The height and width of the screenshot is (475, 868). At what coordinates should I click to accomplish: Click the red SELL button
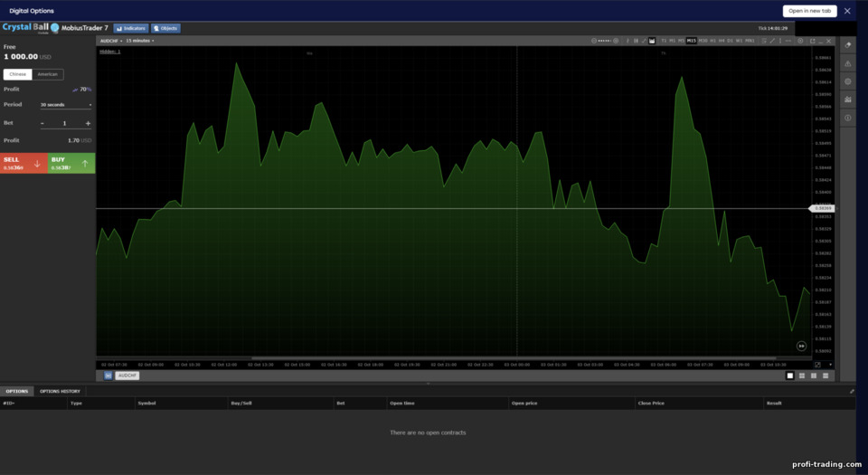coord(24,164)
